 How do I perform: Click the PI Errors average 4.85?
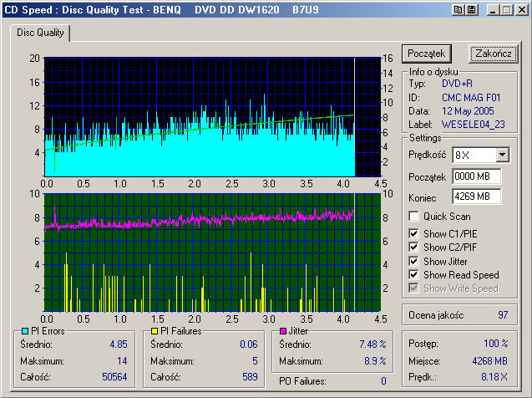pos(119,344)
